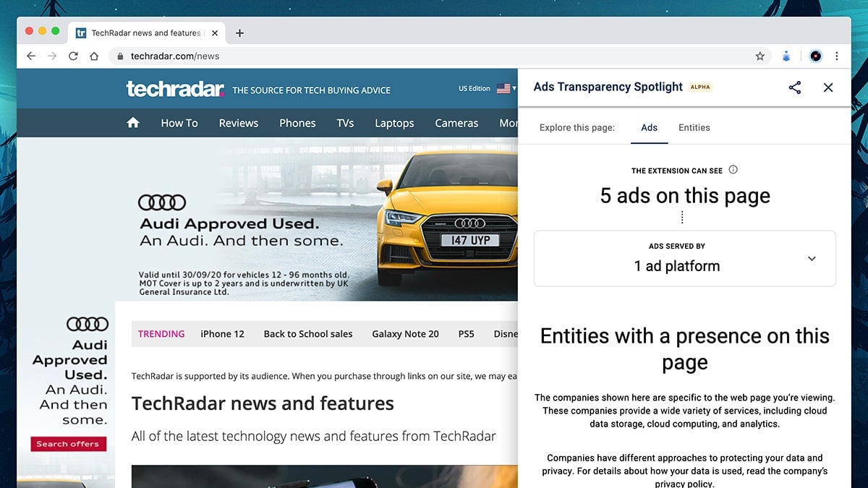This screenshot has height=488, width=868.
Task: Share the Ads Transparency Spotlight report
Action: point(795,87)
